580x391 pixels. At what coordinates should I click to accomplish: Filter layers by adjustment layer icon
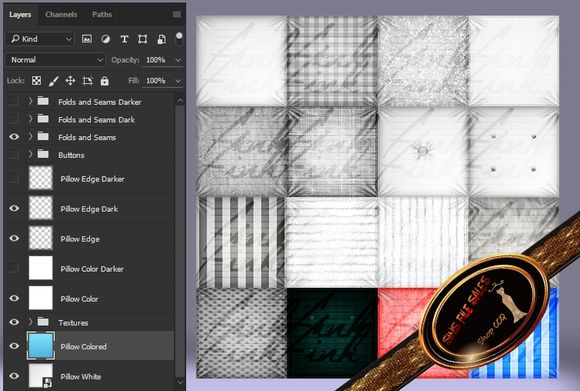click(105, 39)
